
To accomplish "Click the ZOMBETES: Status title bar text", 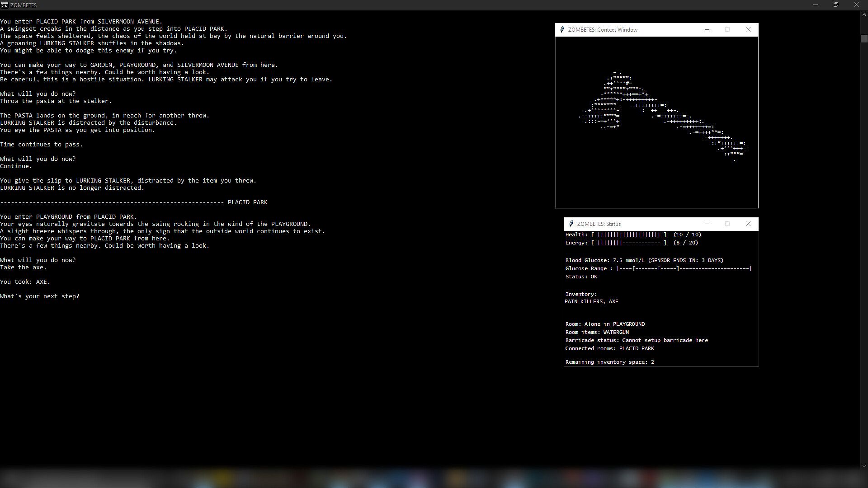I will 599,224.
